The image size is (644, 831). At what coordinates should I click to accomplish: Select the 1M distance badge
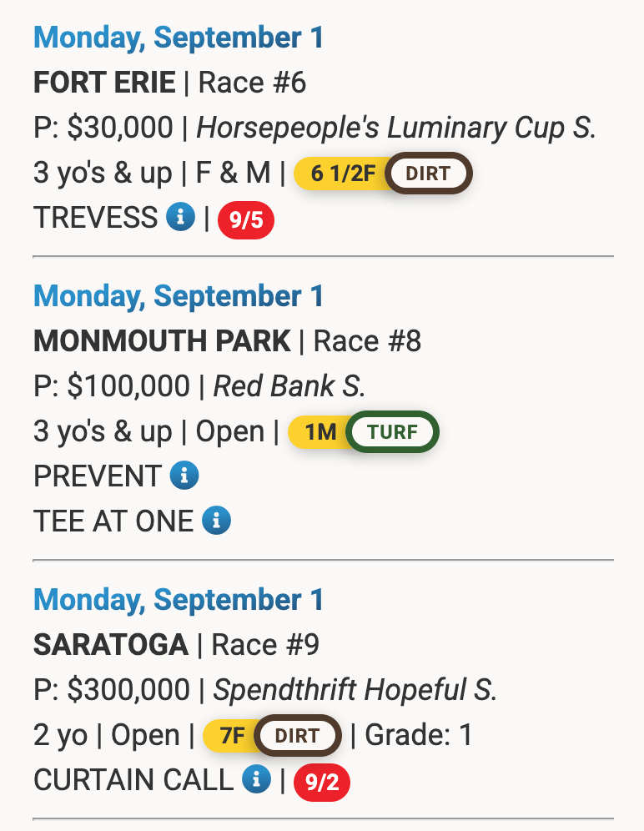click(319, 432)
